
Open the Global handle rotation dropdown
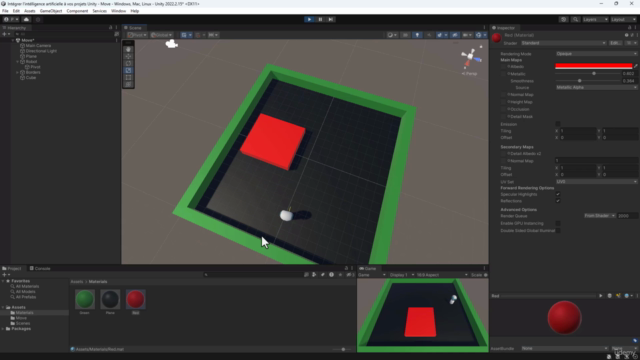coord(162,35)
